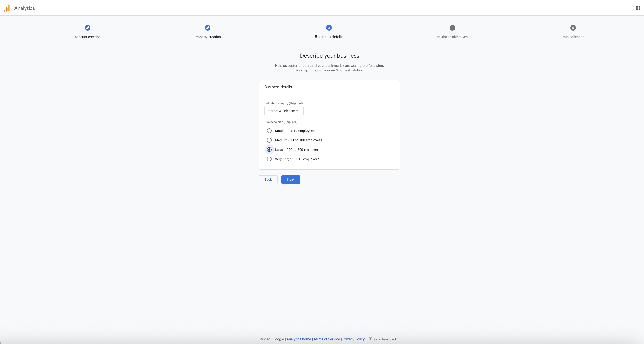Click the step 4 Business objectives circle
Image resolution: width=644 pixels, height=344 pixels.
pos(452,28)
